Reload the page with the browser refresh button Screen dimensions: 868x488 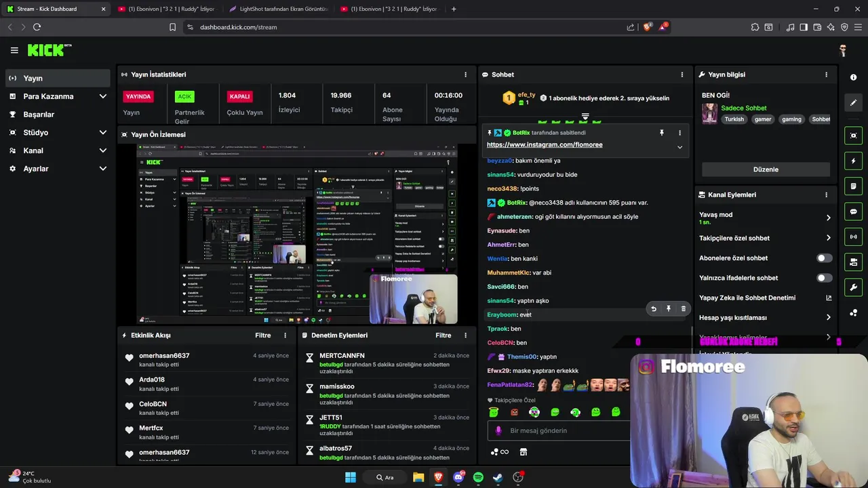point(37,27)
